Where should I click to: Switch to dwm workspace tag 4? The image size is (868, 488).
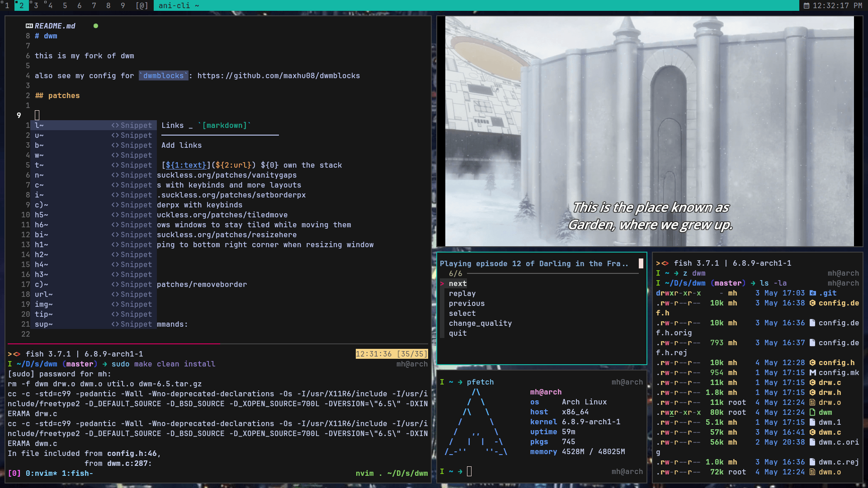[x=50, y=5]
